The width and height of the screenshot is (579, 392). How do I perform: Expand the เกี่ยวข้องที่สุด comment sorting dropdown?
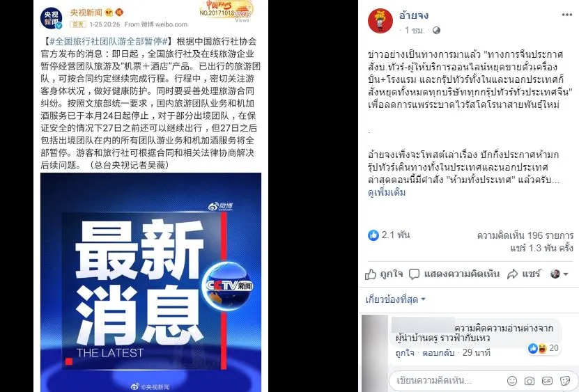tap(395, 299)
